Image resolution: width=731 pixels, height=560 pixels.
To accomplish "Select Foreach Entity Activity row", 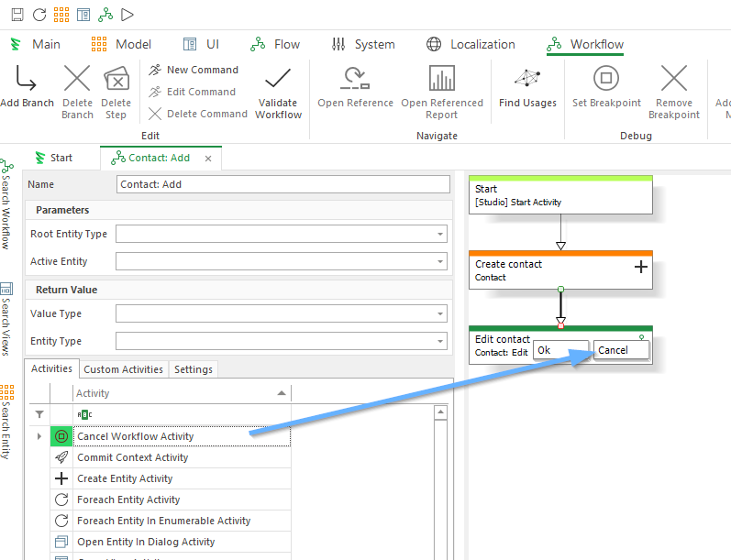I will pyautogui.click(x=182, y=500).
